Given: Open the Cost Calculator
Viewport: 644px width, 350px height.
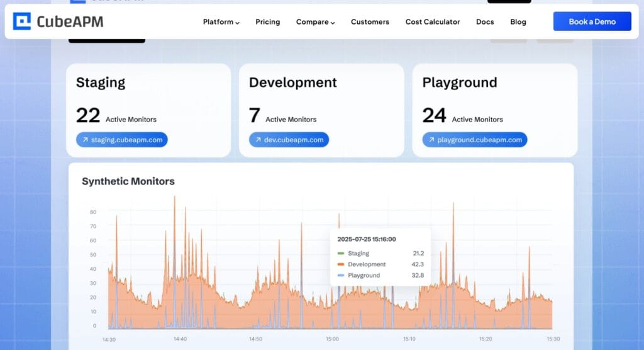Looking at the screenshot, I should pyautogui.click(x=433, y=22).
